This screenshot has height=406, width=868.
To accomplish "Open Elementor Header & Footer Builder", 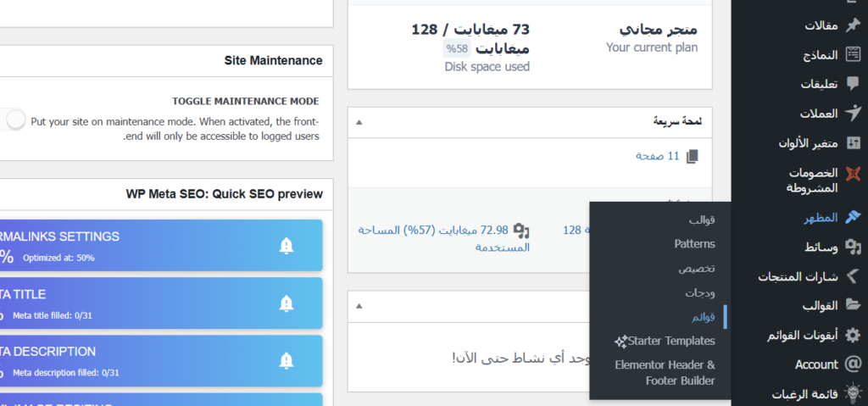I will [665, 373].
